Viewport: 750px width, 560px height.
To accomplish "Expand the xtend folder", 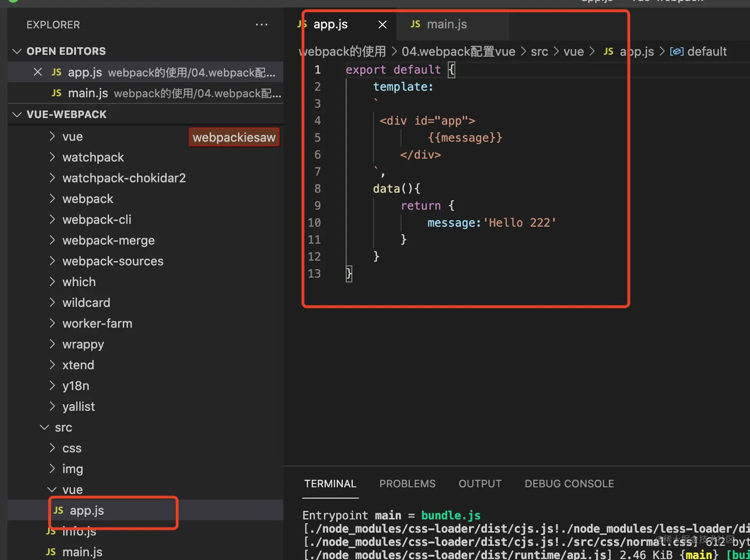I will coord(52,365).
